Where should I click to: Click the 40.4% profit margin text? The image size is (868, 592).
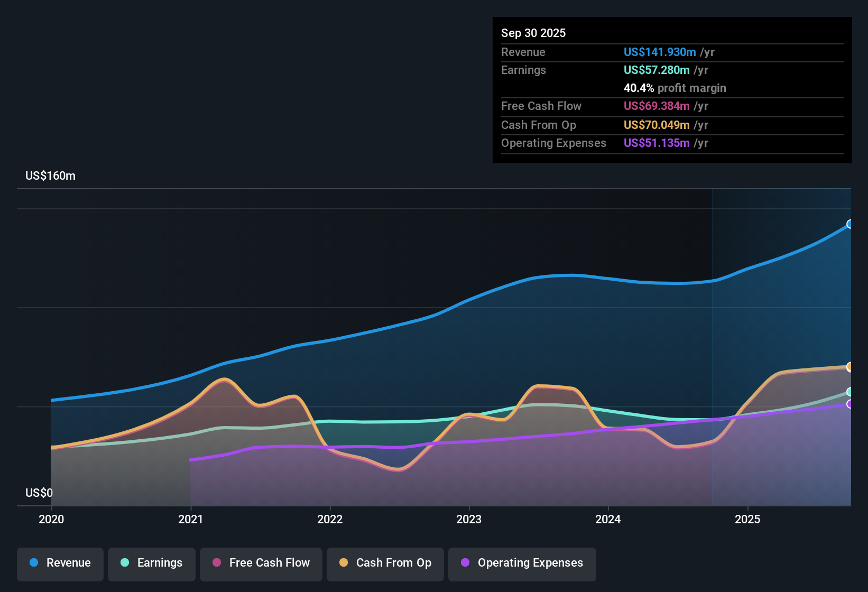pyautogui.click(x=675, y=88)
